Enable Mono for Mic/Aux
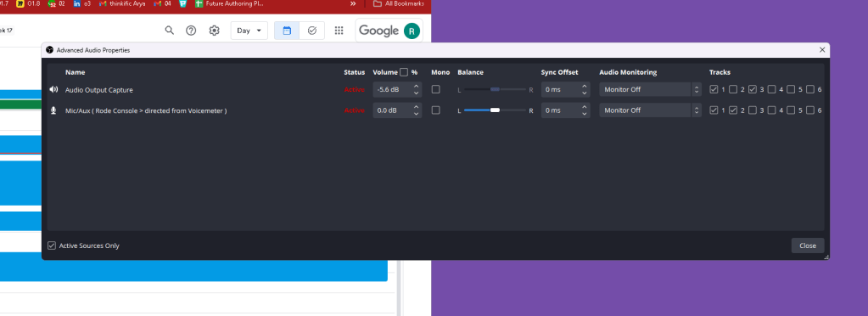The width and height of the screenshot is (868, 316). [x=435, y=110]
